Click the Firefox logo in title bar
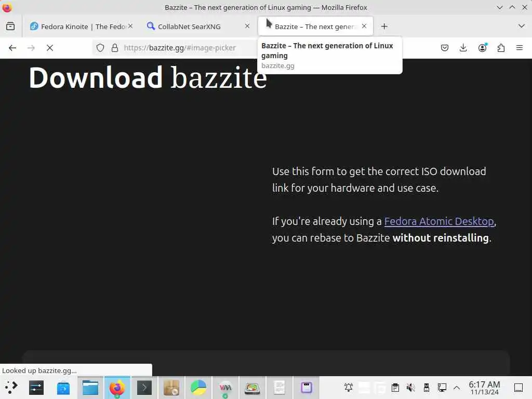This screenshot has height=399, width=532. (x=7, y=7)
